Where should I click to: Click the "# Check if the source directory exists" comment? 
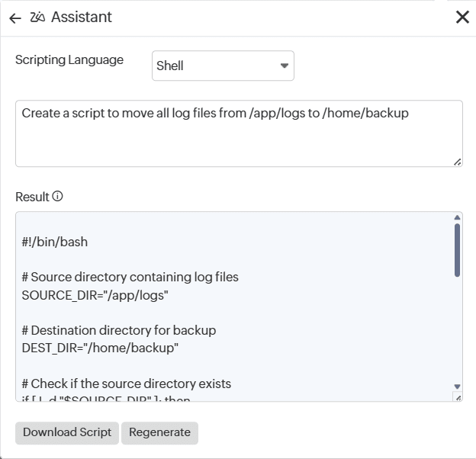pyautogui.click(x=127, y=384)
